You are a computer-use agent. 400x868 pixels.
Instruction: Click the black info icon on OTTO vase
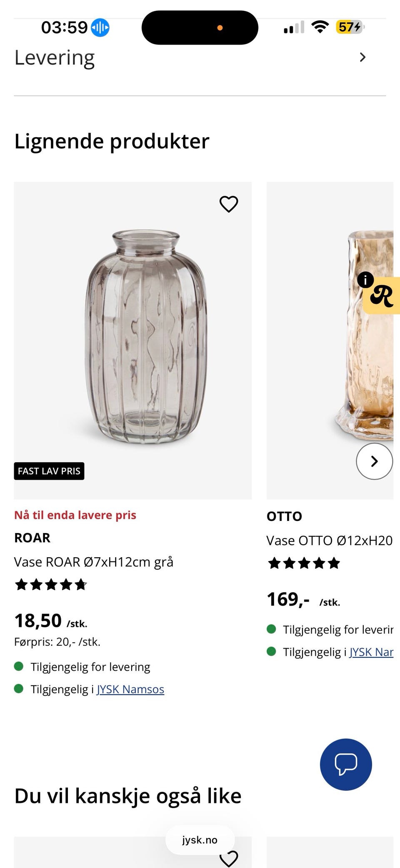365,280
